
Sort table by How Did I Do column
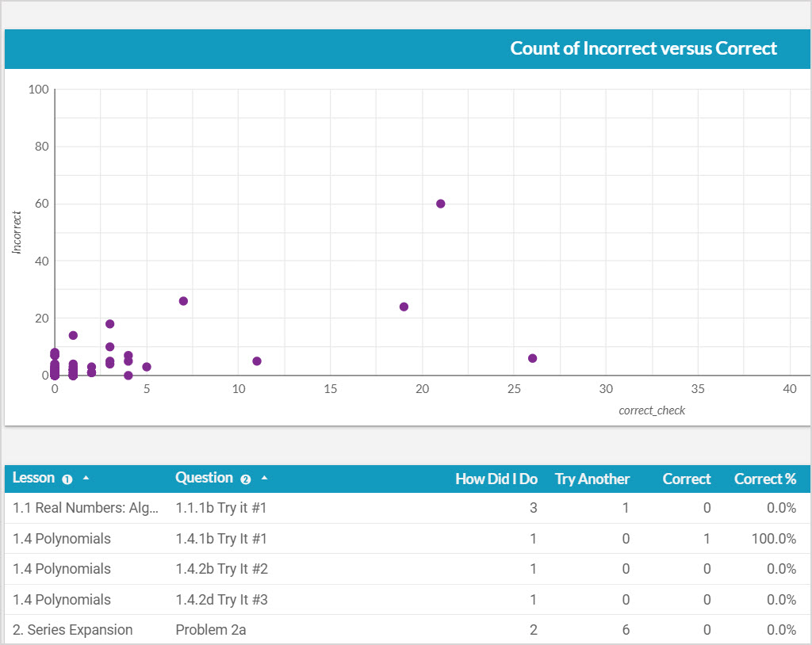tap(496, 479)
